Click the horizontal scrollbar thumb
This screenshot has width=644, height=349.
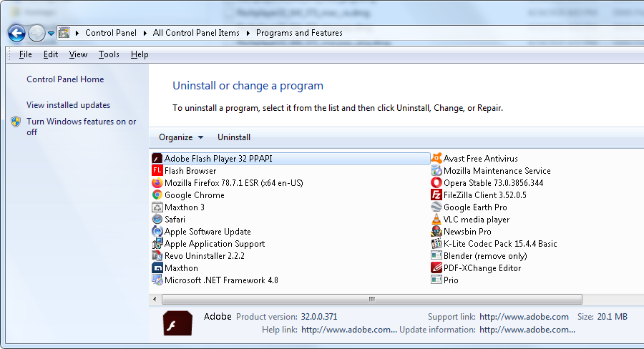[372, 299]
